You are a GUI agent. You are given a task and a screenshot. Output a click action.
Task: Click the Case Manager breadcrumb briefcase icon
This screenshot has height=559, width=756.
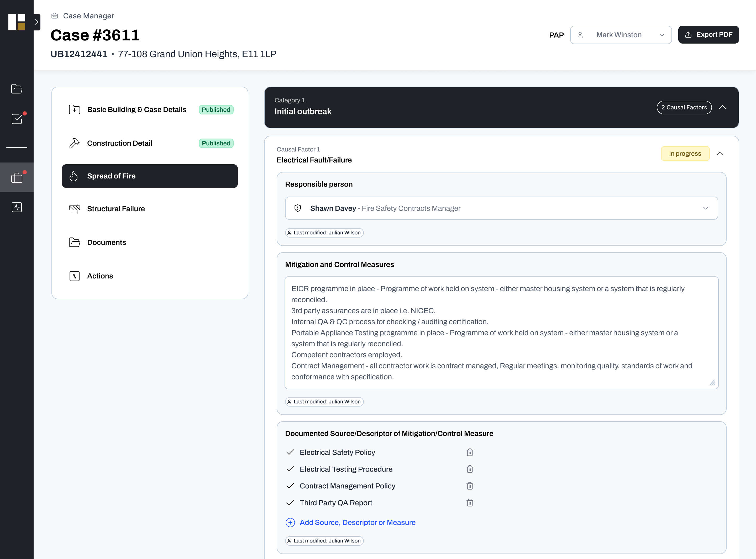[55, 15]
